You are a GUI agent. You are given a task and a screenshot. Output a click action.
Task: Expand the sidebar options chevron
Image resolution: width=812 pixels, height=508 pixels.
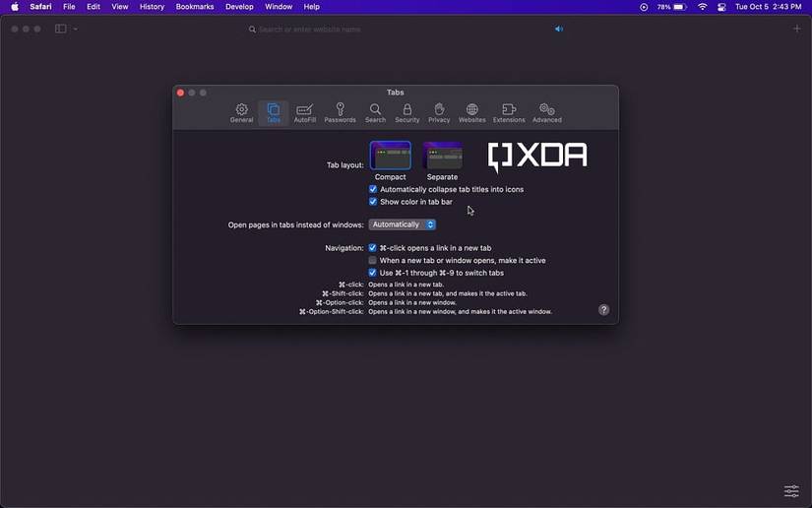tap(76, 29)
